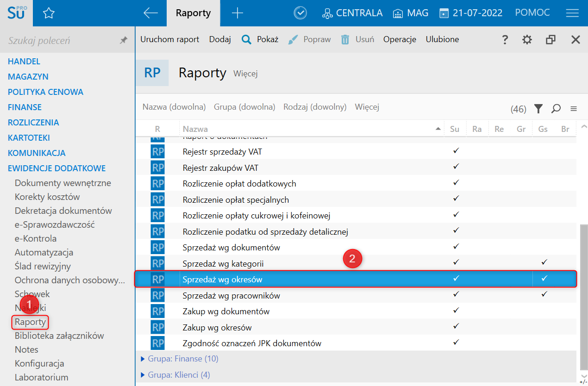The image size is (588, 386).
Task: Toggle Su checkmark for Rozliczenie opłat dodatkowych
Action: (x=456, y=183)
